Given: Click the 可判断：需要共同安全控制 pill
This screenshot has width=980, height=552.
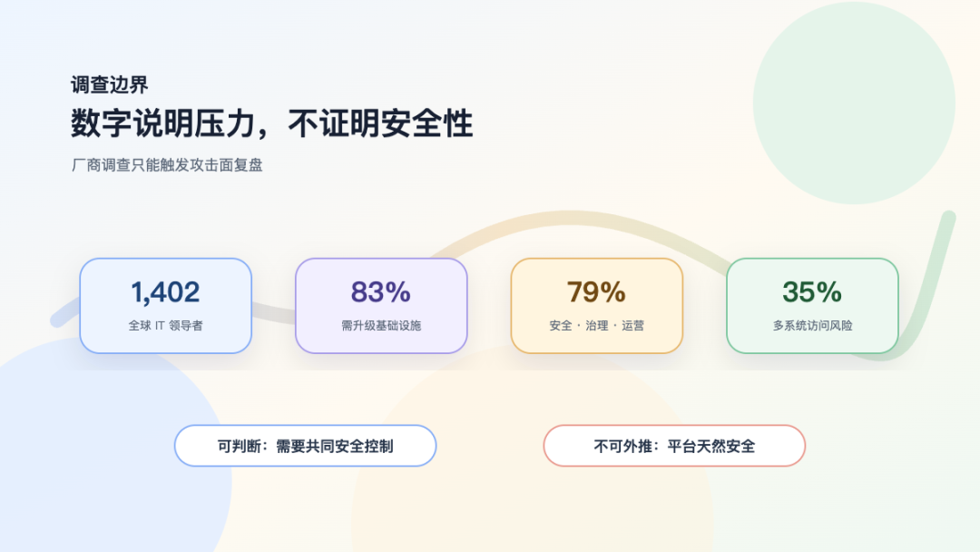Looking at the screenshot, I should tap(305, 446).
